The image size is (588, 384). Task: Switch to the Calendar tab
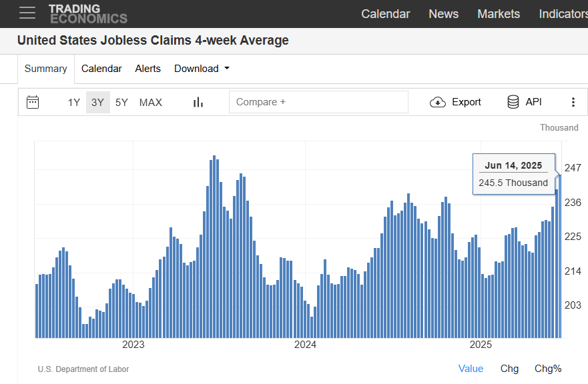(101, 69)
